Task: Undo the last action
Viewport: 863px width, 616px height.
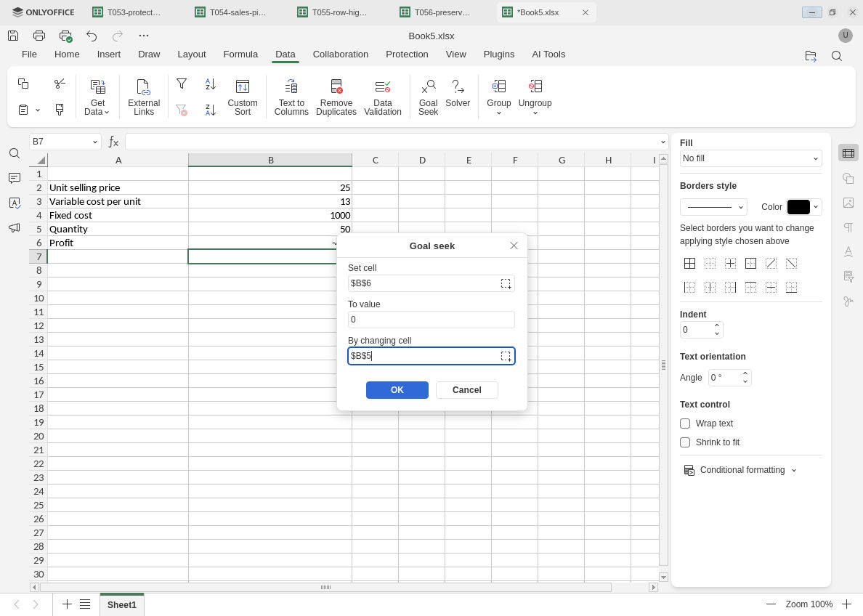Action: tap(92, 36)
